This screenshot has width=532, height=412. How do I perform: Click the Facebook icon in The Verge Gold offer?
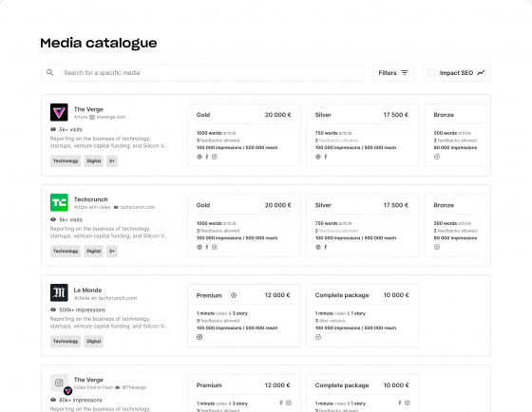tap(207, 157)
